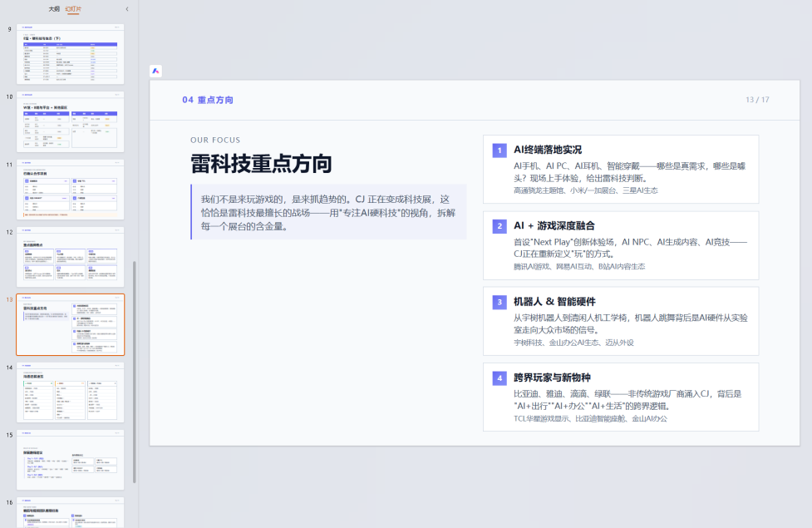
Task: Click number badge 3 on the slide
Action: [500, 302]
